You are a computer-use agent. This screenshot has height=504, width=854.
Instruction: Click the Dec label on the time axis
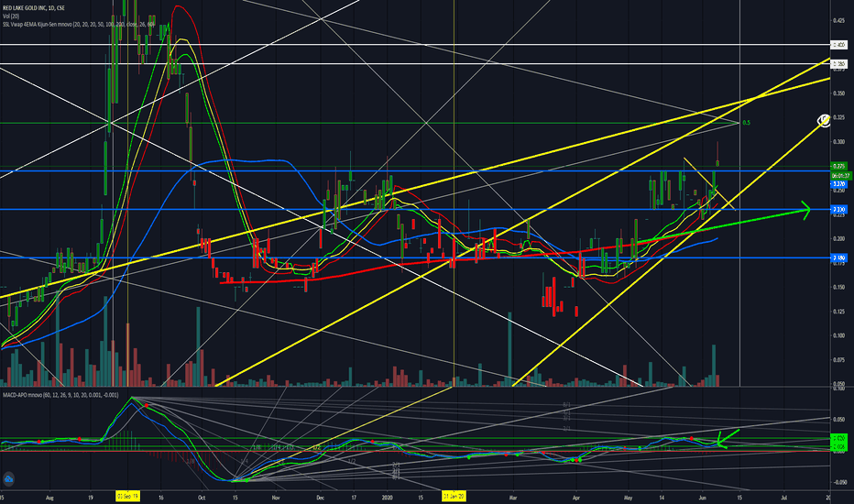[320, 498]
